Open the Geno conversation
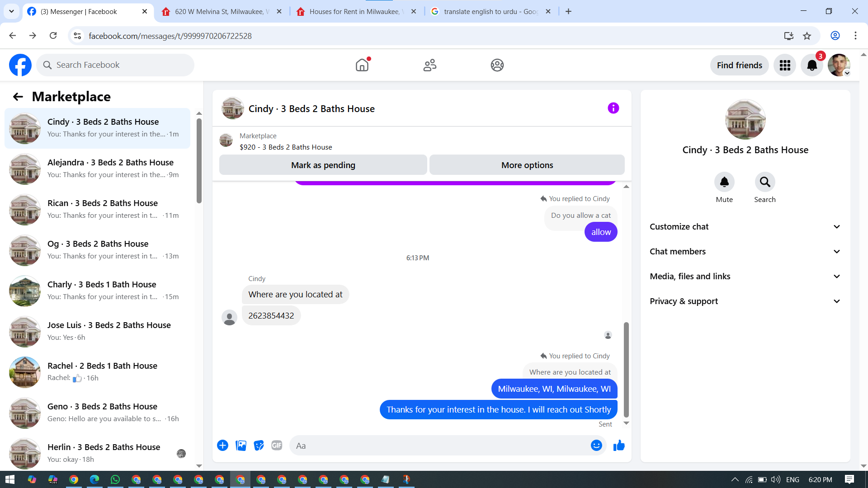The image size is (868, 488). pyautogui.click(x=97, y=413)
